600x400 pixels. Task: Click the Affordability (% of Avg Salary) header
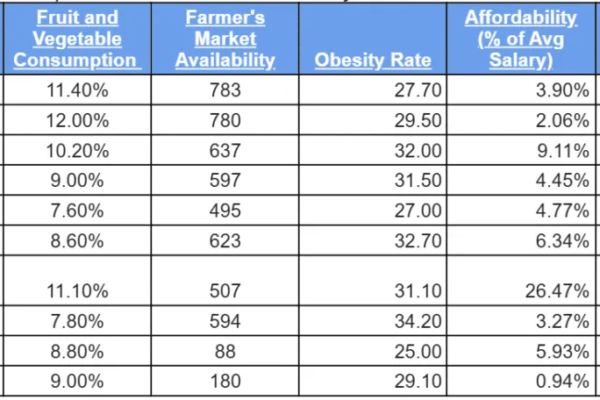(x=521, y=39)
